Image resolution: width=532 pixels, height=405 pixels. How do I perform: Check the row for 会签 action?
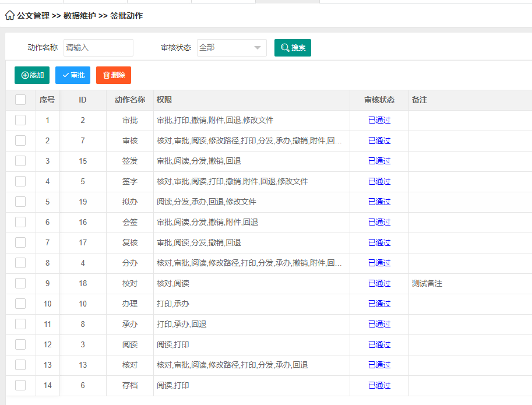tap(20, 222)
